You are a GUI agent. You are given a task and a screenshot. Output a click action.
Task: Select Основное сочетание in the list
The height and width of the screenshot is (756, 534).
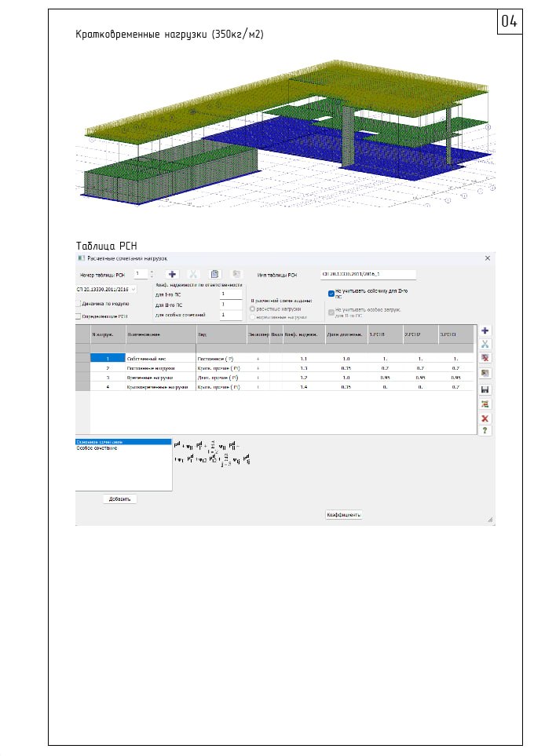tap(123, 442)
